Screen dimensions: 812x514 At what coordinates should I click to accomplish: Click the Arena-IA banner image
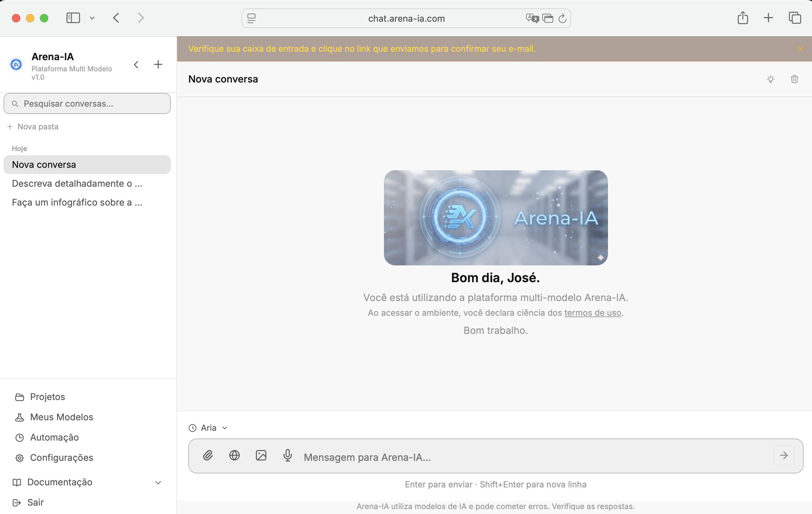(x=496, y=217)
